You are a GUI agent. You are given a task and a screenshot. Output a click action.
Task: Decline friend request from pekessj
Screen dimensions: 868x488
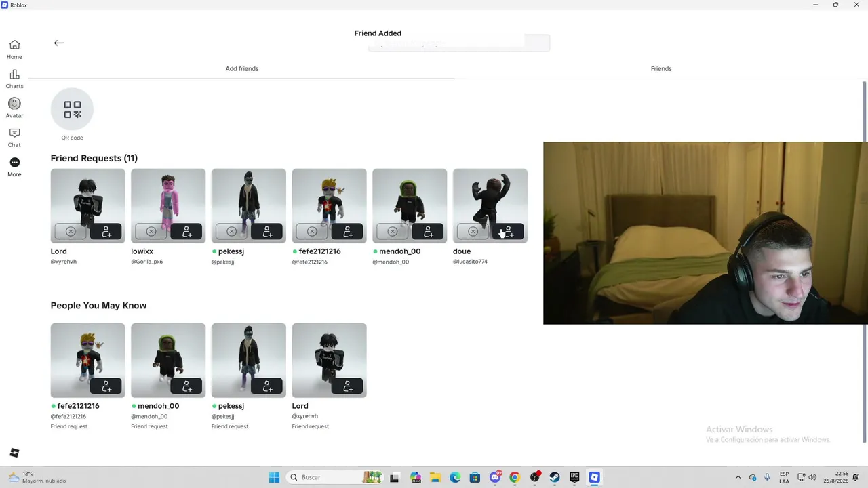231,232
